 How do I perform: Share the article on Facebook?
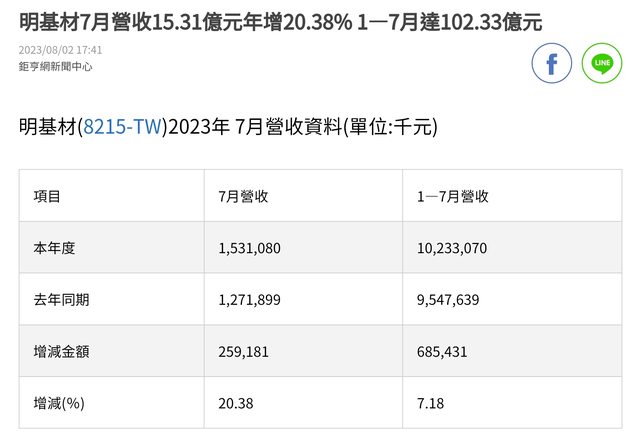point(551,63)
